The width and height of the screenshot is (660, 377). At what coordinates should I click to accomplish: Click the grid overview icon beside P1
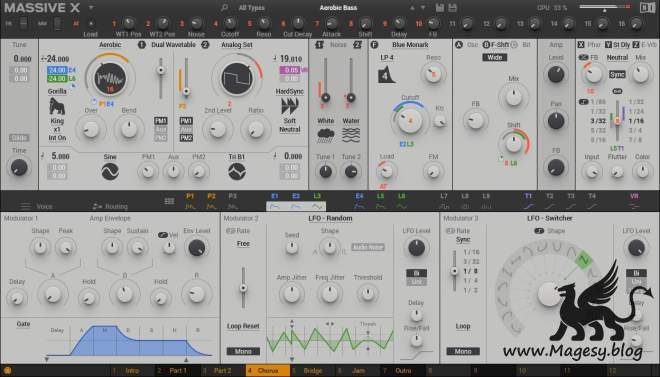click(169, 201)
